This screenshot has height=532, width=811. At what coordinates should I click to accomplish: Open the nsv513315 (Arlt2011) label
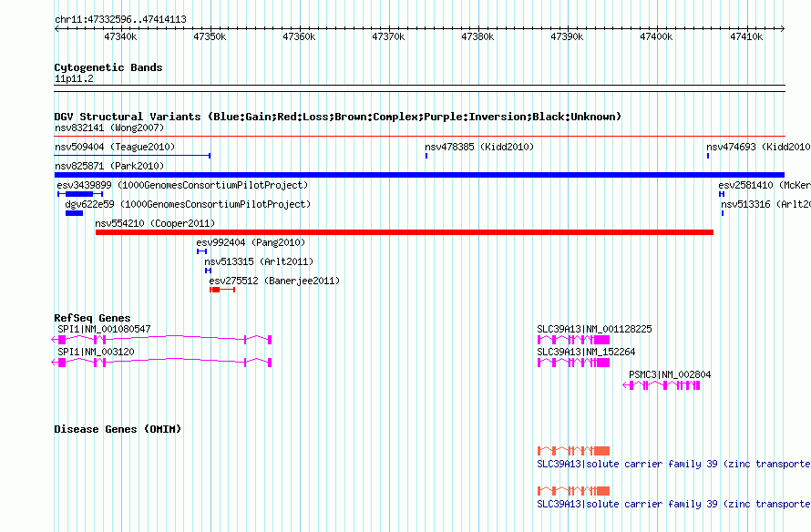tap(259, 261)
